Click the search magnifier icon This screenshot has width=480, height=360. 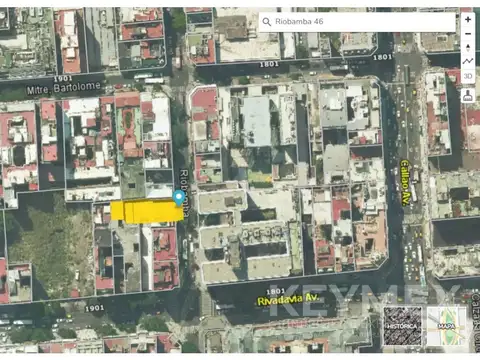(x=266, y=22)
